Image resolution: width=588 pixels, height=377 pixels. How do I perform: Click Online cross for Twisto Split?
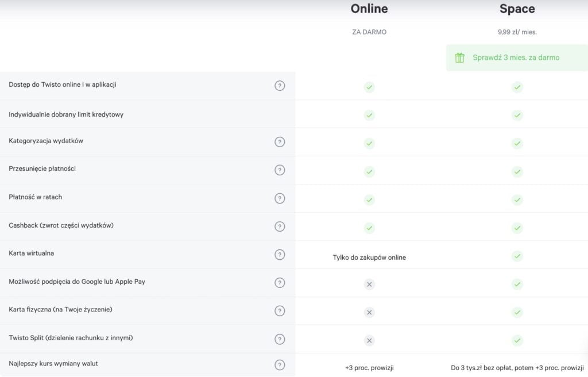click(369, 341)
